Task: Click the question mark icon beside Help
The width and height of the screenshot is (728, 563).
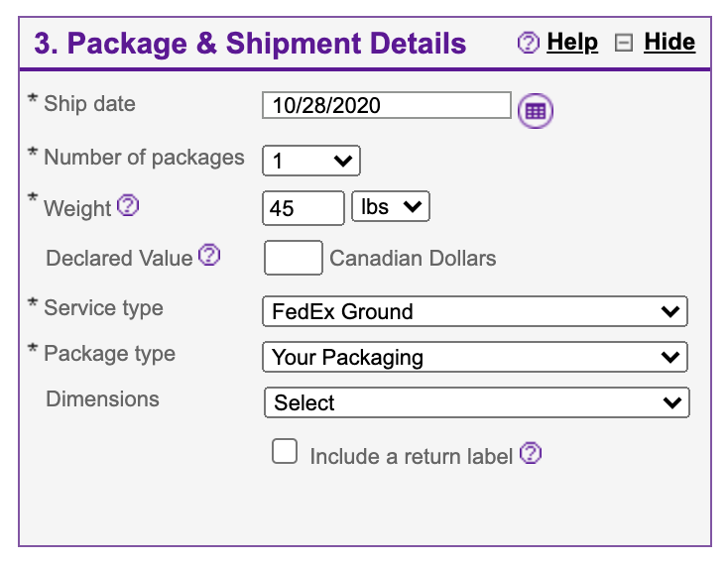Action: click(x=529, y=43)
